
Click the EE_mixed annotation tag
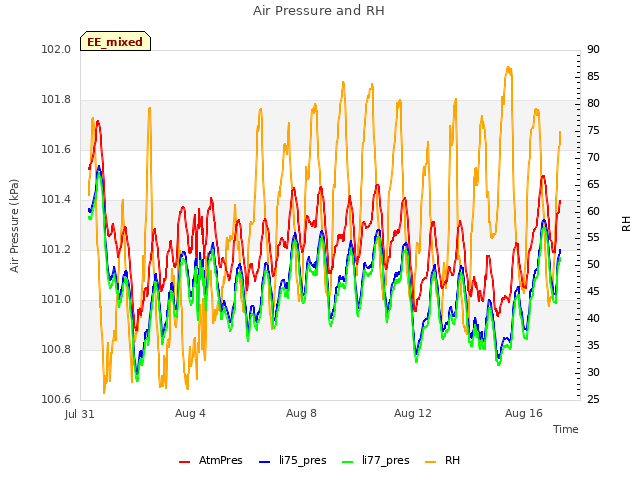coord(115,41)
